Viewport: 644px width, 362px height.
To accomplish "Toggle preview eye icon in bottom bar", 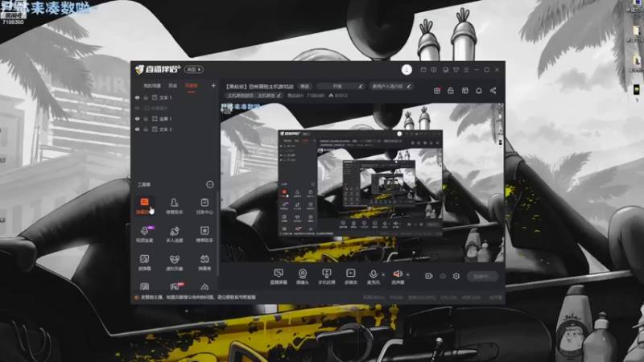I will pyautogui.click(x=442, y=276).
